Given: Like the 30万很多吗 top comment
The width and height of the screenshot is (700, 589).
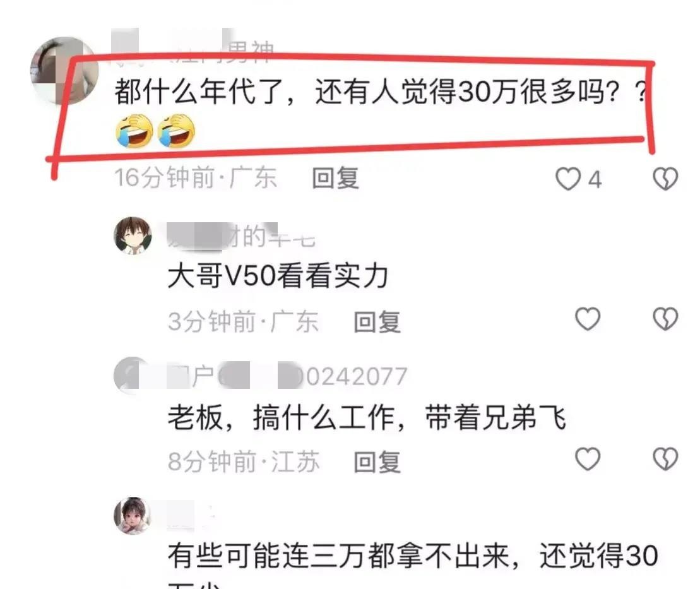Looking at the screenshot, I should (568, 179).
